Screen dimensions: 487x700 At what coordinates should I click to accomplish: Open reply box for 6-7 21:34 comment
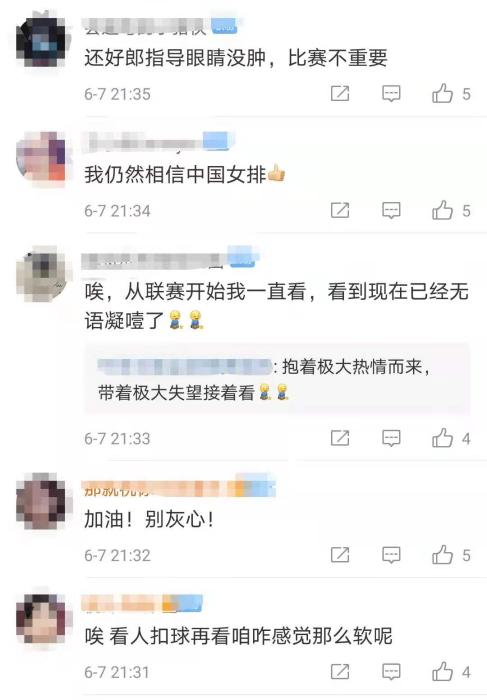[x=391, y=210]
